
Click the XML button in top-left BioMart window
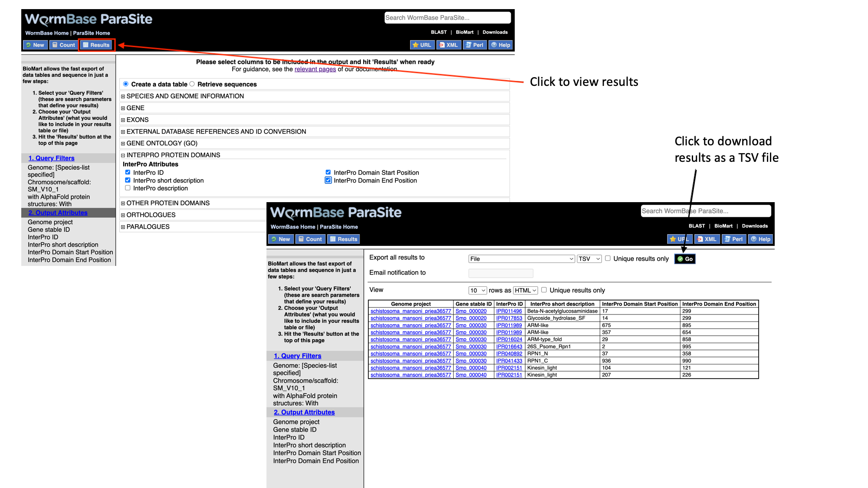[449, 45]
